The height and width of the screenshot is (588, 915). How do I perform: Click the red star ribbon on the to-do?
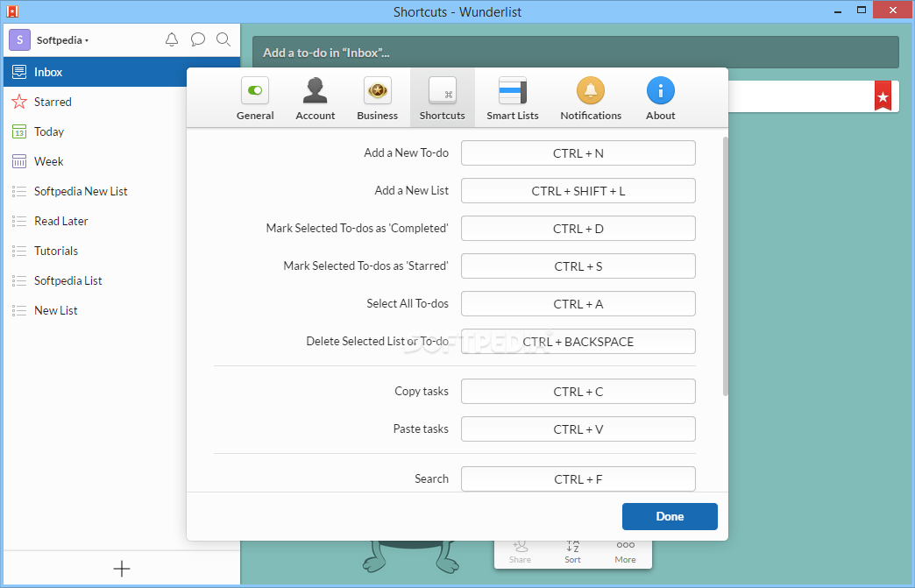(883, 96)
